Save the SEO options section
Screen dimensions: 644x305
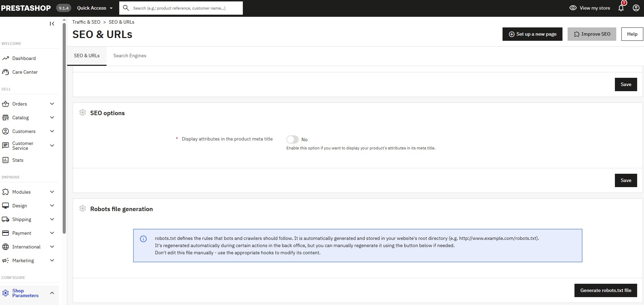pos(626,180)
